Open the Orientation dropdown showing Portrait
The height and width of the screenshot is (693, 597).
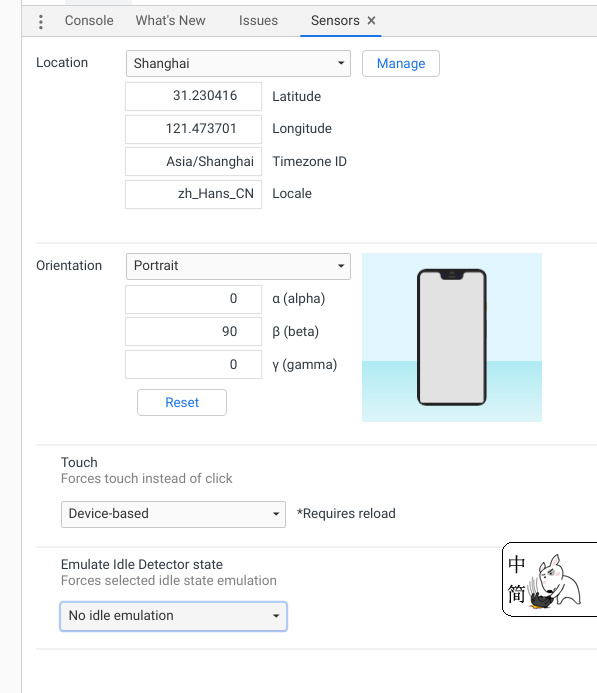tap(238, 266)
